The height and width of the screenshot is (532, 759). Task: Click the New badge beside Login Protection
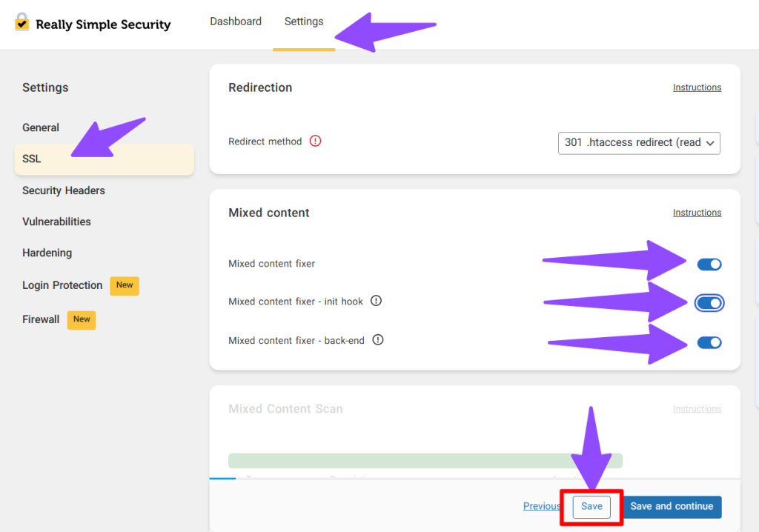[125, 285]
